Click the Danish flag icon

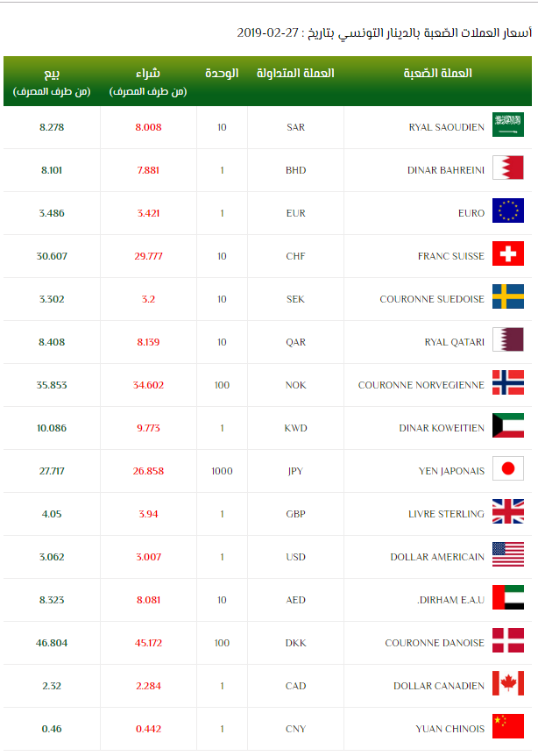507,642
